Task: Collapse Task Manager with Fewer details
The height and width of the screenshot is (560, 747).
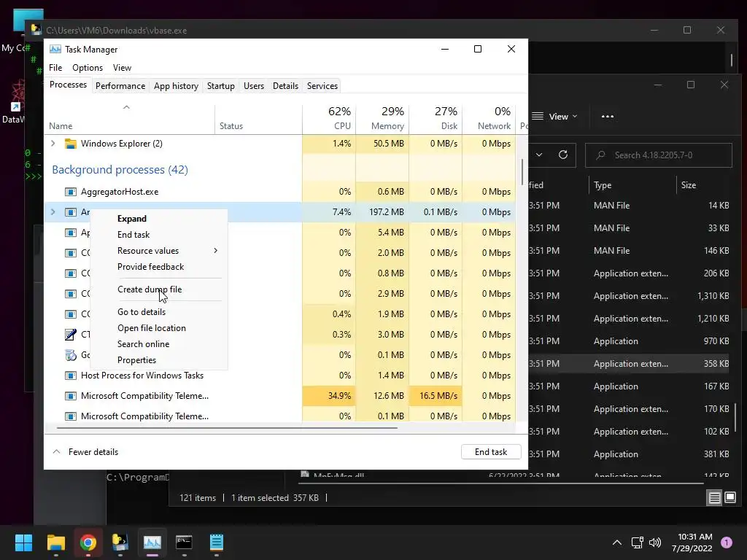Action: coord(86,452)
